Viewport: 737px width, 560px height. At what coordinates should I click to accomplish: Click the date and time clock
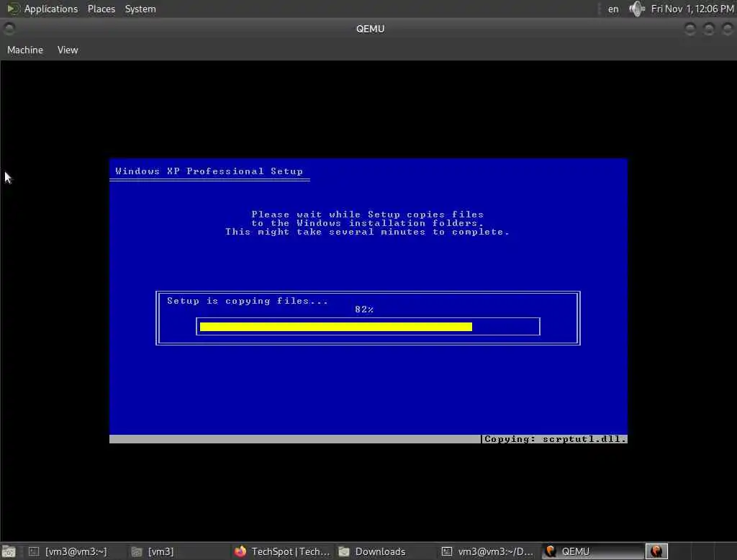click(x=692, y=9)
